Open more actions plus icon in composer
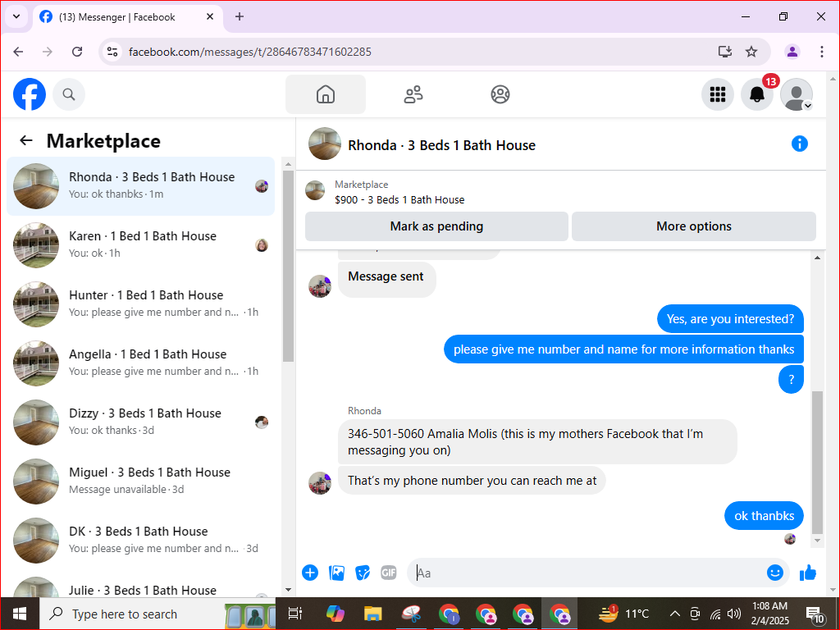 tap(310, 573)
